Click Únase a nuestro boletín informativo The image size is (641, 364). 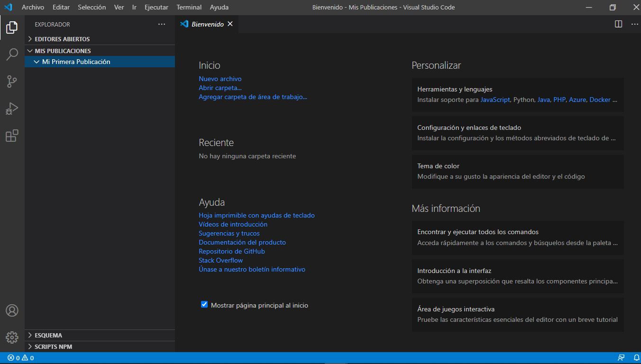252,269
